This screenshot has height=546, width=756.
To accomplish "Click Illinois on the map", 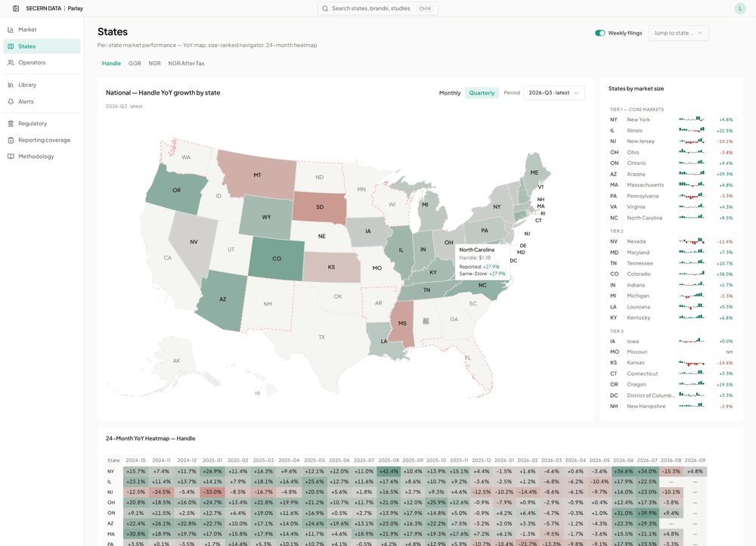I will [x=400, y=250].
